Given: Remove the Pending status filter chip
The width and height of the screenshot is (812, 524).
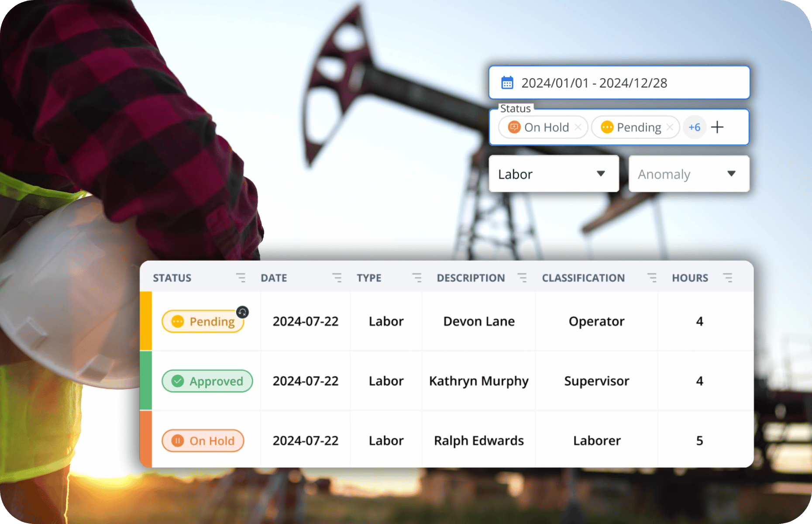Looking at the screenshot, I should coord(670,127).
